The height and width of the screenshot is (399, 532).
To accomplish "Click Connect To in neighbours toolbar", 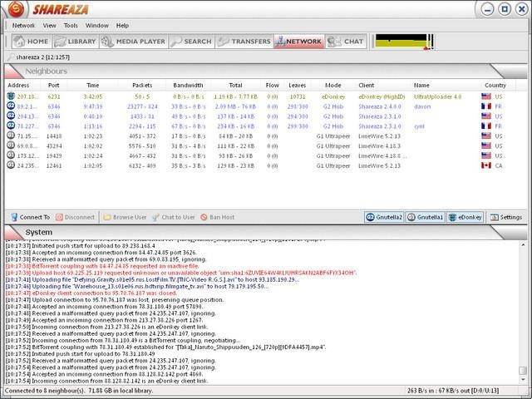I will pyautogui.click(x=29, y=217).
